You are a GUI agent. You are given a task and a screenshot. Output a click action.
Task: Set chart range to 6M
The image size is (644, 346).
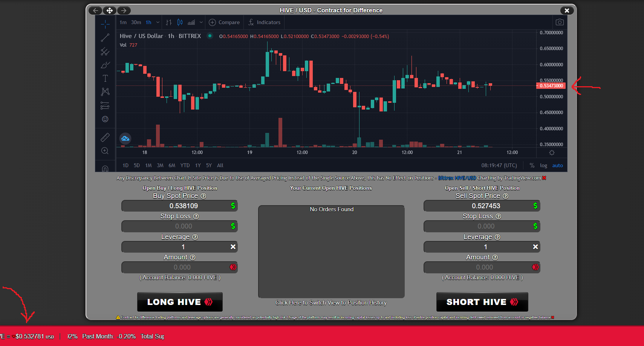(172, 165)
